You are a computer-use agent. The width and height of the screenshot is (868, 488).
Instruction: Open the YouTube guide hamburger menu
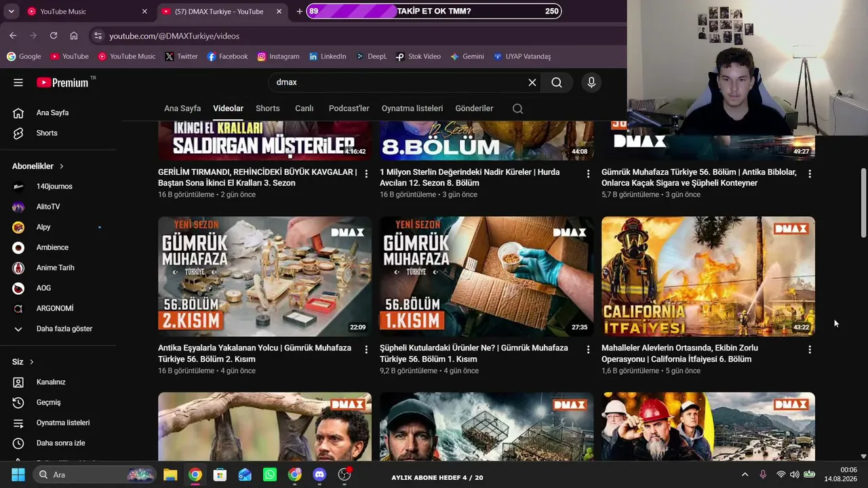point(18,83)
